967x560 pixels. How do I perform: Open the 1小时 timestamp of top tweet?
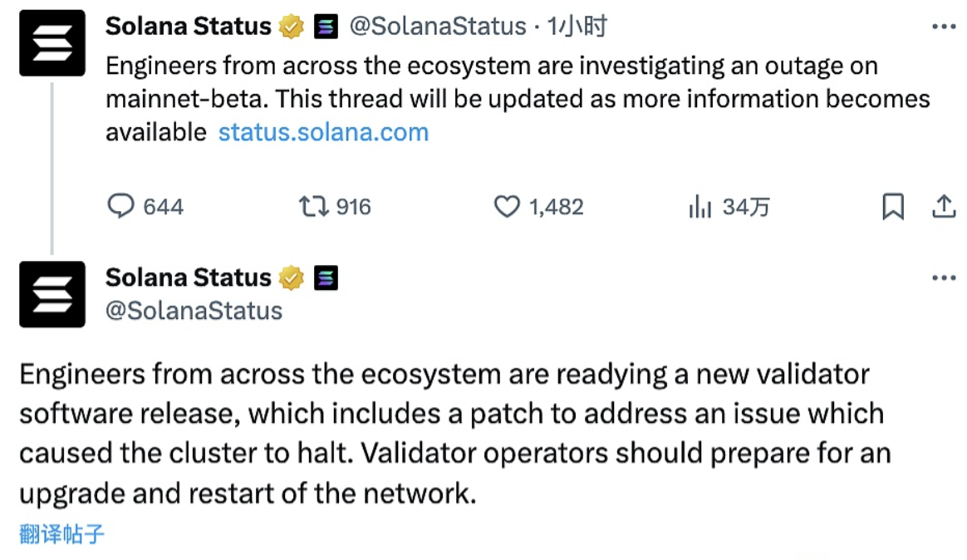click(577, 27)
